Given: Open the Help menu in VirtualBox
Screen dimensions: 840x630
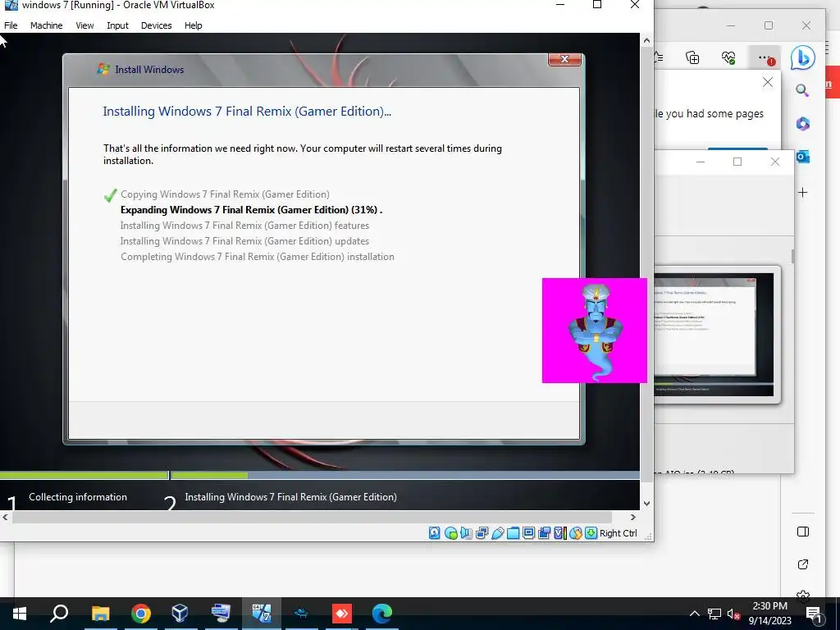Looking at the screenshot, I should coord(193,25).
